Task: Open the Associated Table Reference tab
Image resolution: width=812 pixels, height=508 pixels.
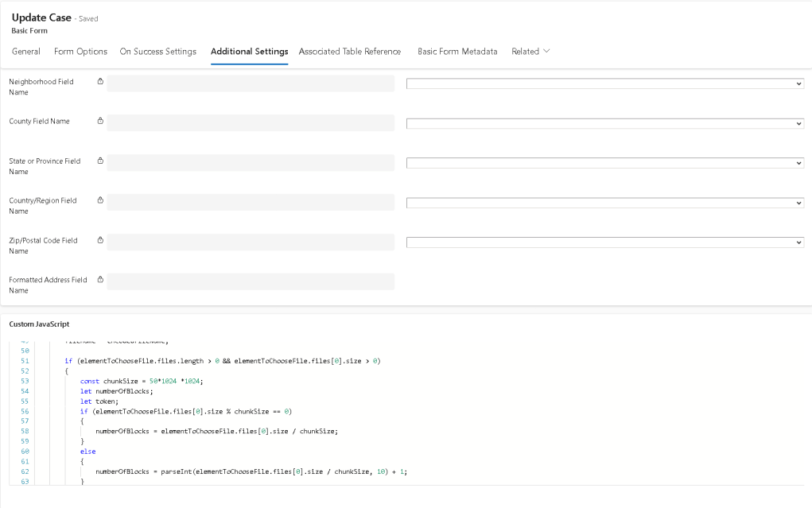Action: click(349, 51)
